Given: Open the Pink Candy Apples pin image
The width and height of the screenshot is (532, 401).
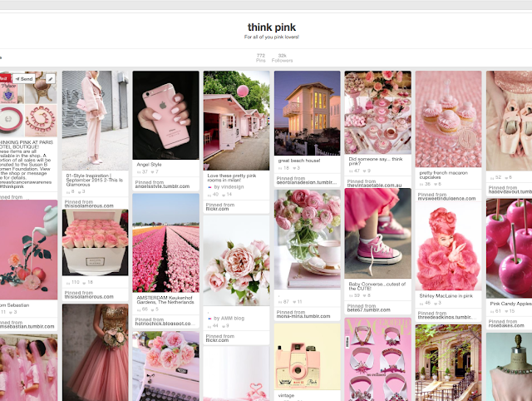Looking at the screenshot, I should tap(509, 249).
